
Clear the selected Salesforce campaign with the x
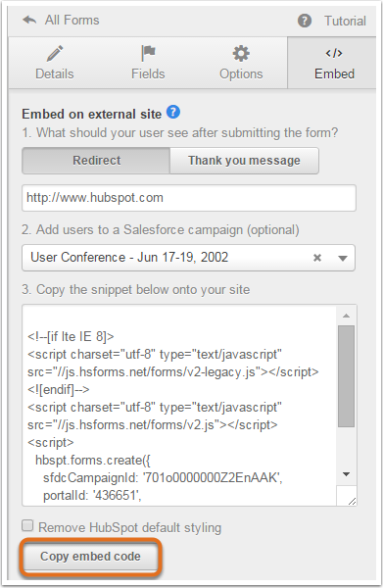coord(317,258)
